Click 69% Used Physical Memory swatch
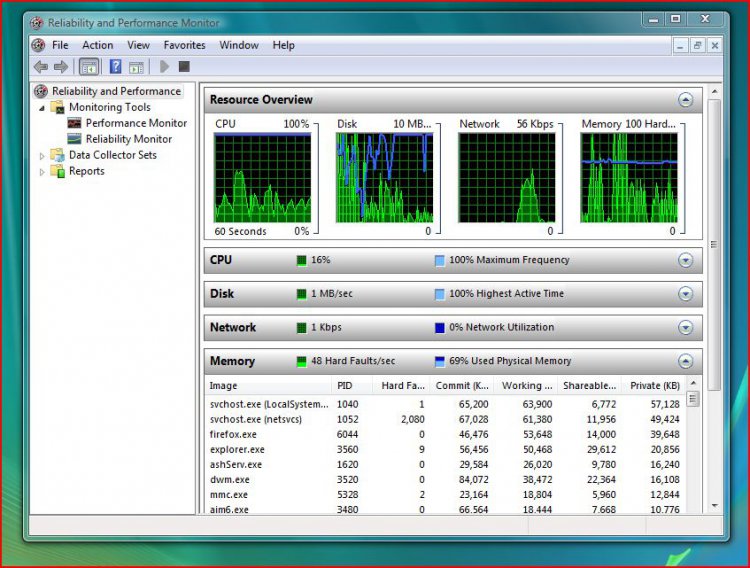This screenshot has width=750, height=568. tap(440, 361)
